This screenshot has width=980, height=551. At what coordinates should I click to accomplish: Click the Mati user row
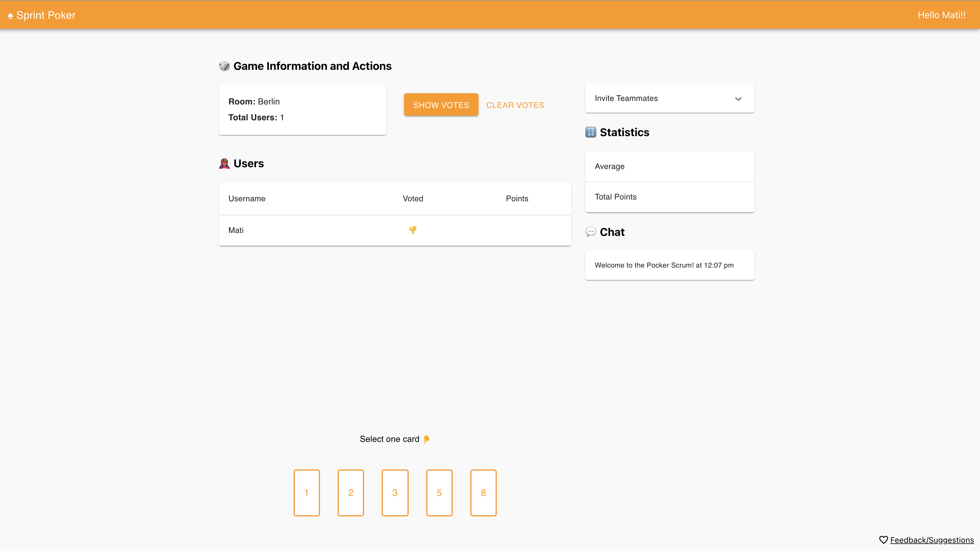(x=395, y=230)
